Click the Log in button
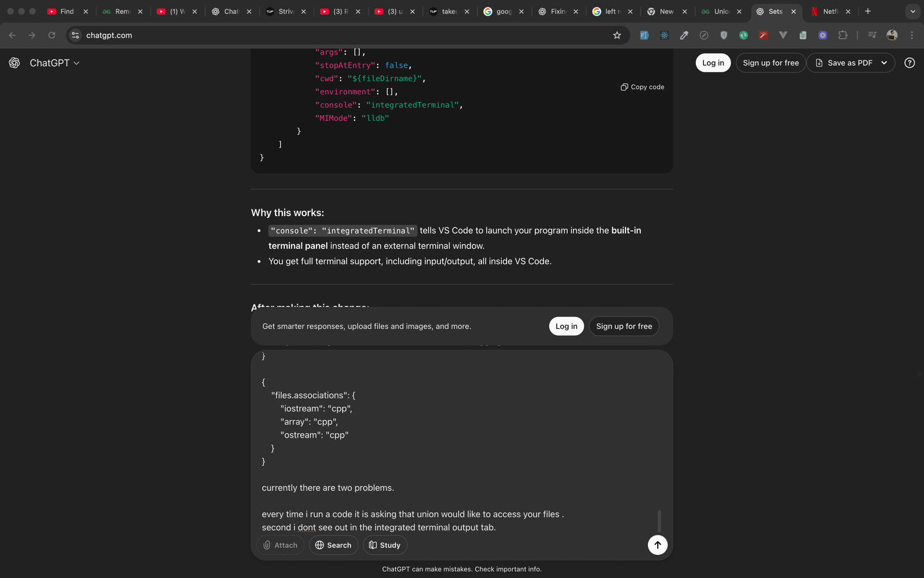Image resolution: width=924 pixels, height=578 pixels. coord(713,62)
